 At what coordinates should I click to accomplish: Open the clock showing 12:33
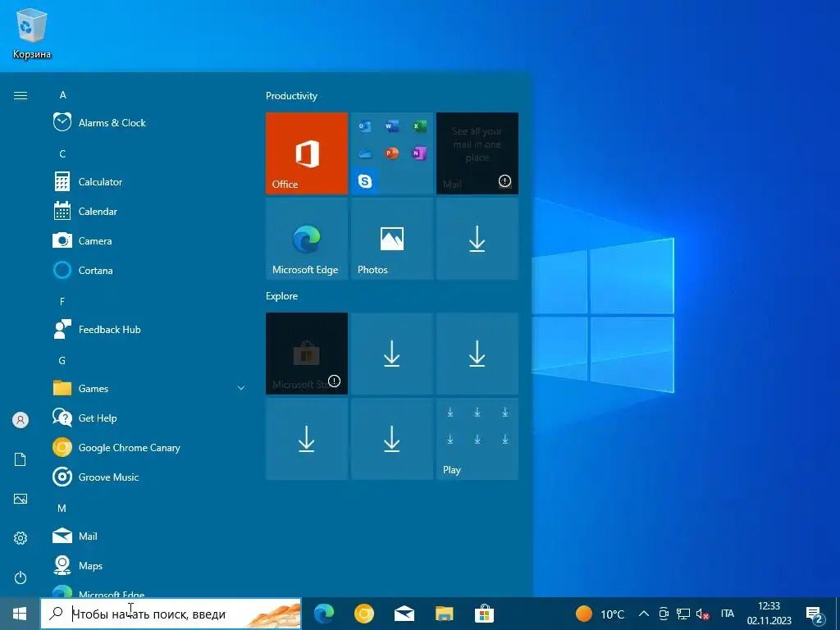pyautogui.click(x=769, y=614)
